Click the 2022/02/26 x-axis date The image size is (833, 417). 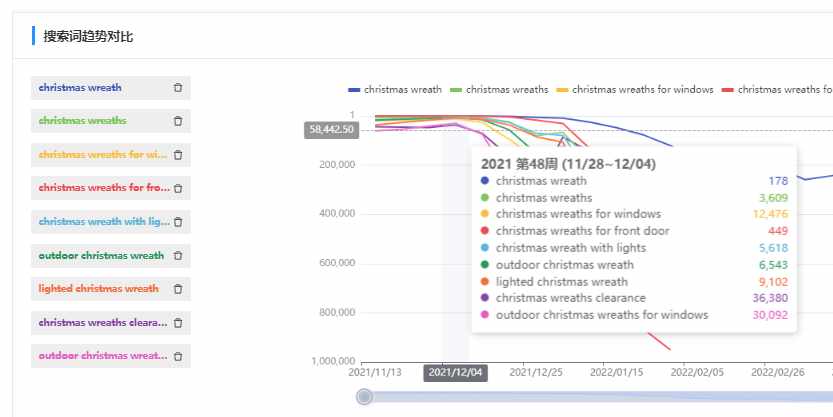[778, 372]
